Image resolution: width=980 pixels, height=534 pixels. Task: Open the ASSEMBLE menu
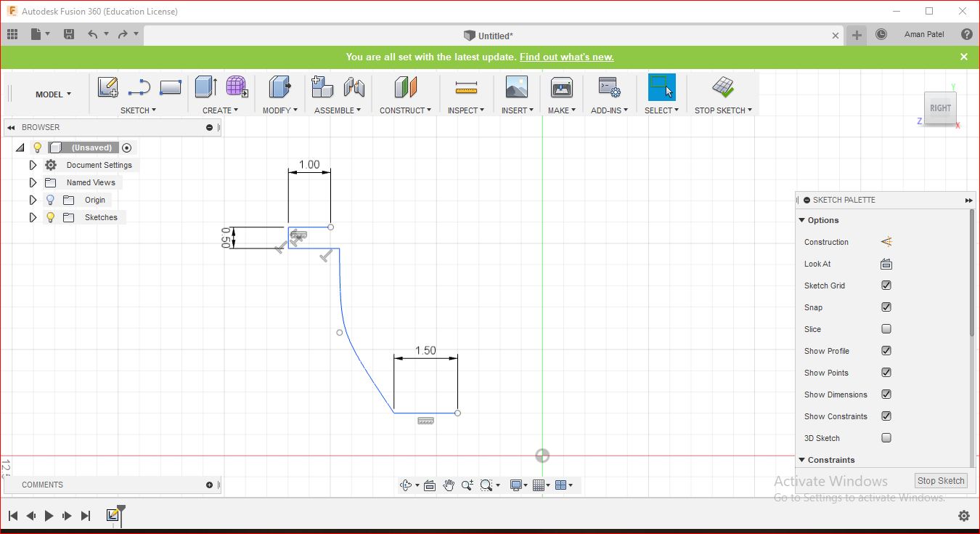tap(339, 110)
